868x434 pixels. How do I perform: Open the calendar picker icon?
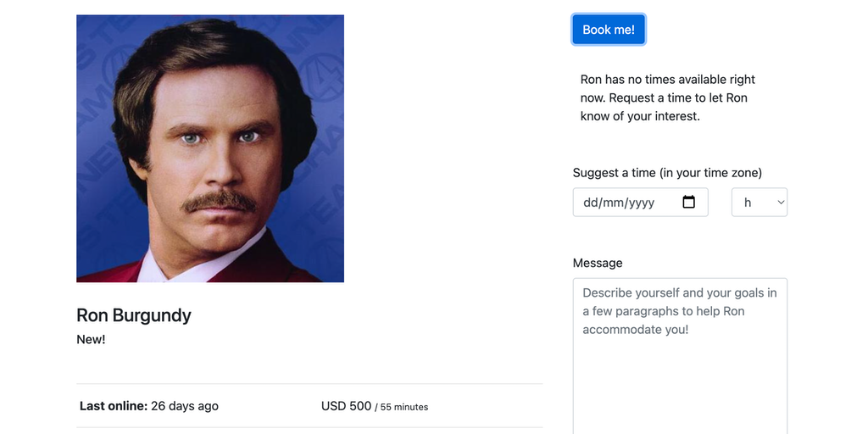tap(688, 203)
